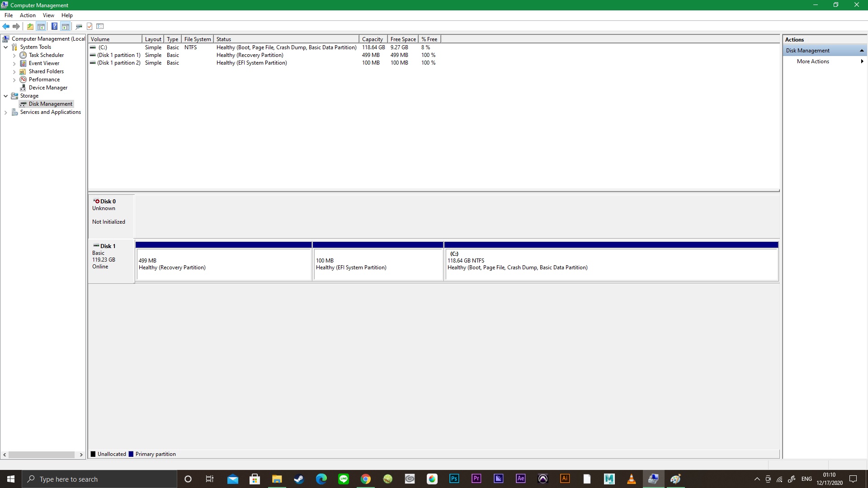The image size is (868, 488).
Task: Select Device Manager in the tree
Action: pos(48,88)
